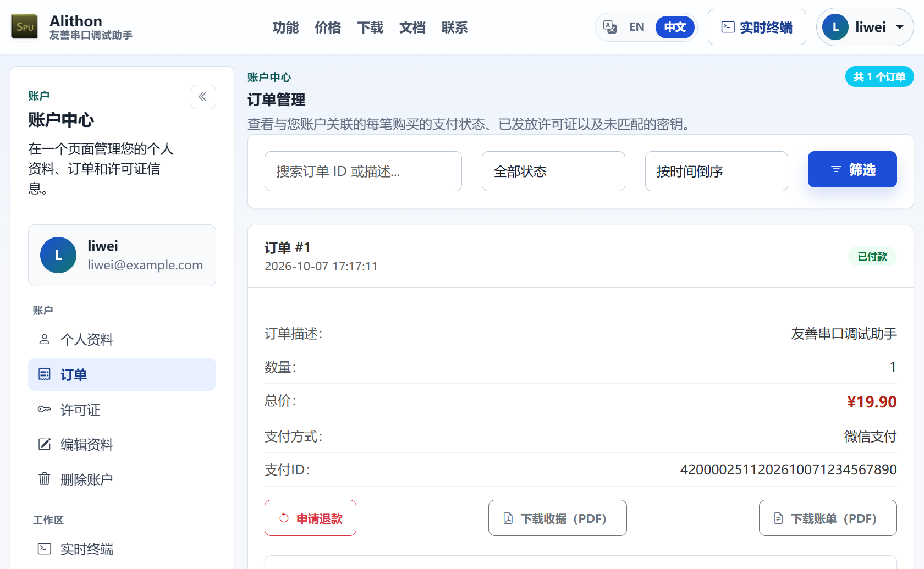Click 下载账单 (PDF) button
Viewport: 924px width, 569px height.
tap(828, 518)
